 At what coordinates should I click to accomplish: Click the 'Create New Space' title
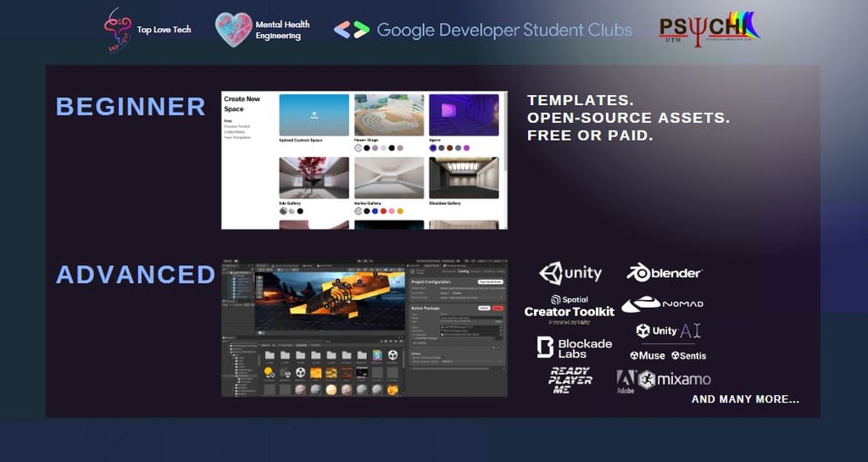coord(242,103)
